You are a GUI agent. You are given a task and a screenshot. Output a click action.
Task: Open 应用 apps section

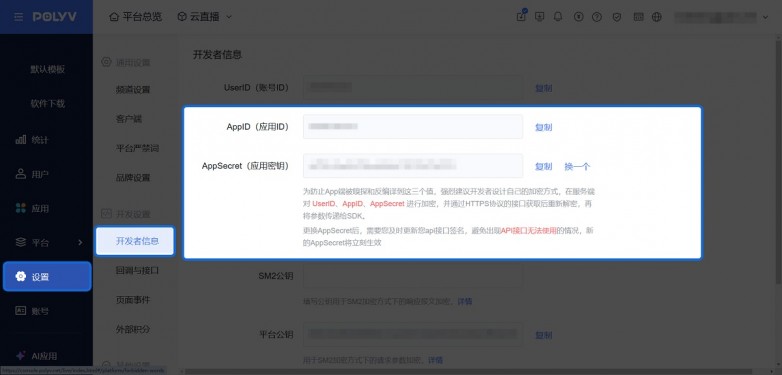tap(32, 208)
